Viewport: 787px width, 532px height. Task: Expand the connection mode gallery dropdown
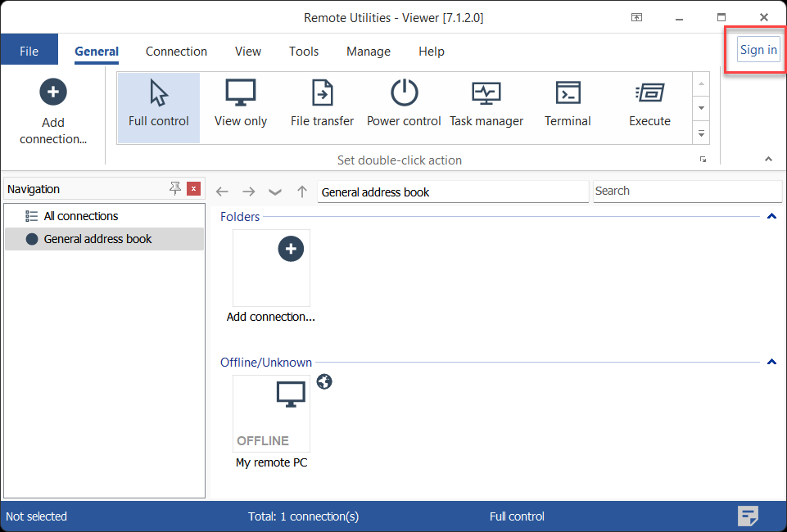(x=701, y=132)
